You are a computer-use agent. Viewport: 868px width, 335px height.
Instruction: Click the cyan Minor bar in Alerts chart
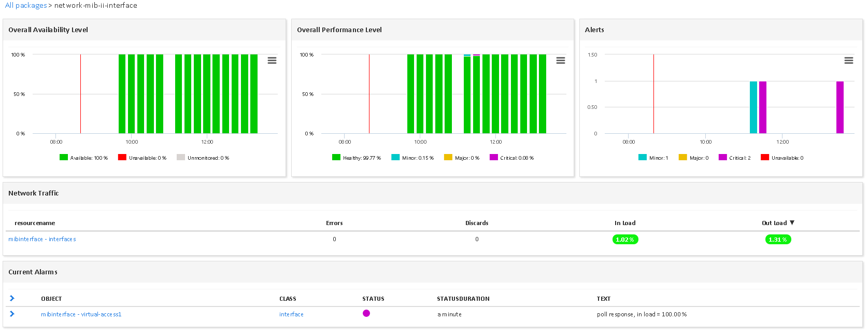[x=753, y=107]
